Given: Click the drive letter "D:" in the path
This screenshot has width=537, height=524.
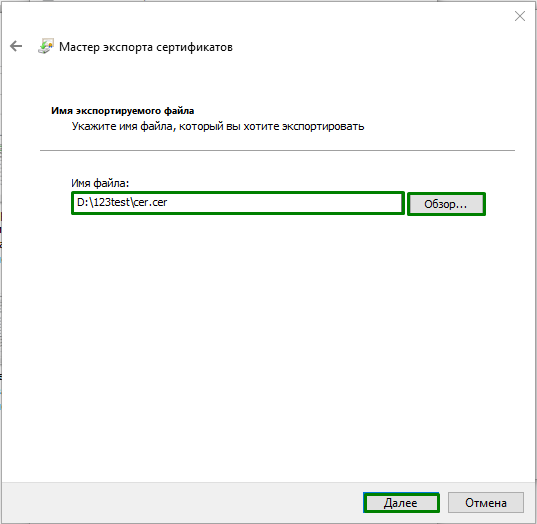Looking at the screenshot, I should click(83, 202).
